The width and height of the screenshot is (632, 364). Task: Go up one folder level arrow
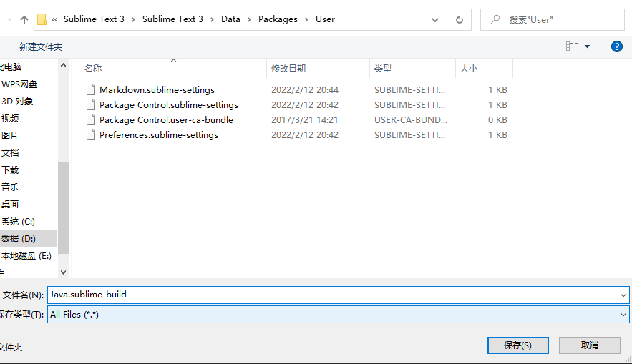pyautogui.click(x=24, y=20)
